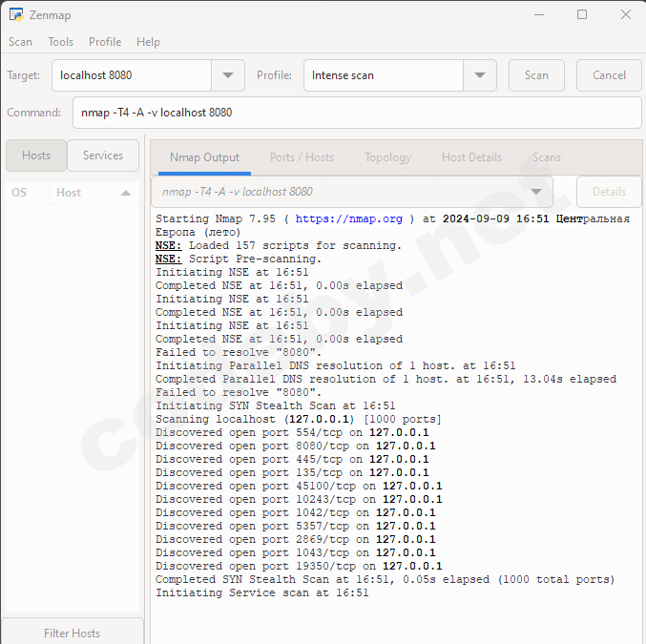
Task: Switch to the Ports / Hosts tab
Action: pyautogui.click(x=302, y=157)
